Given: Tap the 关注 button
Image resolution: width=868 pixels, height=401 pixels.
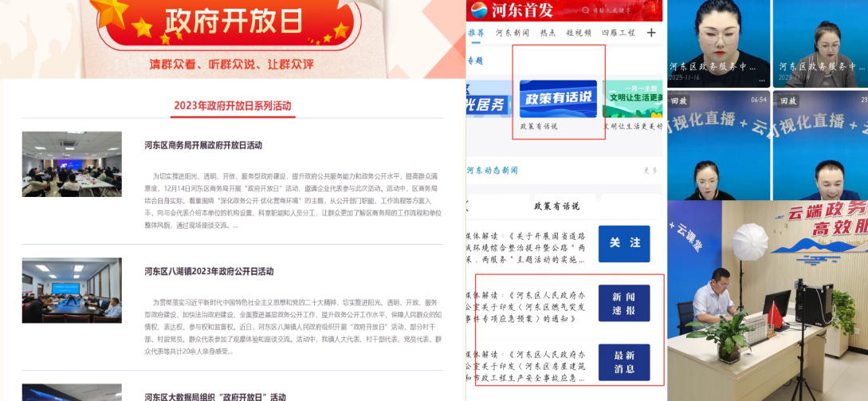Looking at the screenshot, I should 624,244.
